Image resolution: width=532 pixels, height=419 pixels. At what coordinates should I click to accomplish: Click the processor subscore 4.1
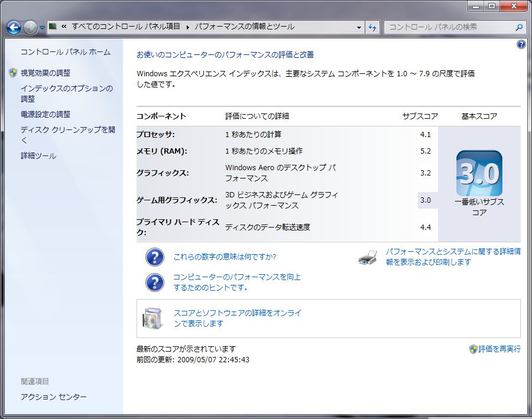[426, 135]
